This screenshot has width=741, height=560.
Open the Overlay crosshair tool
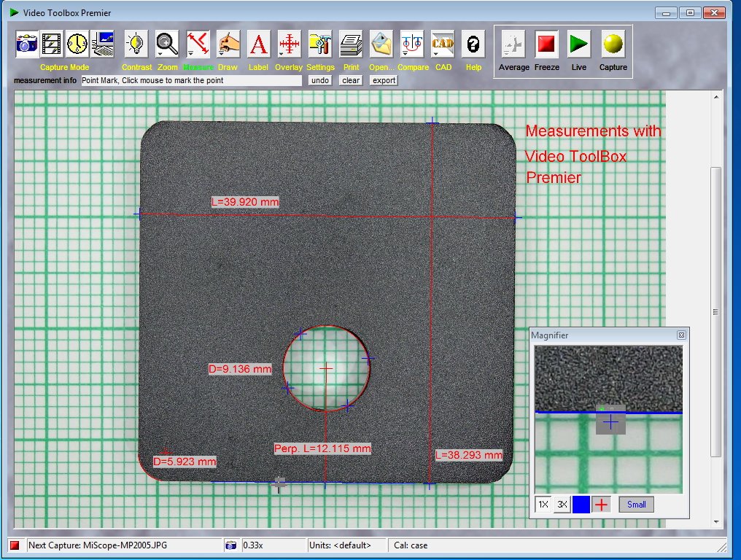pos(289,44)
